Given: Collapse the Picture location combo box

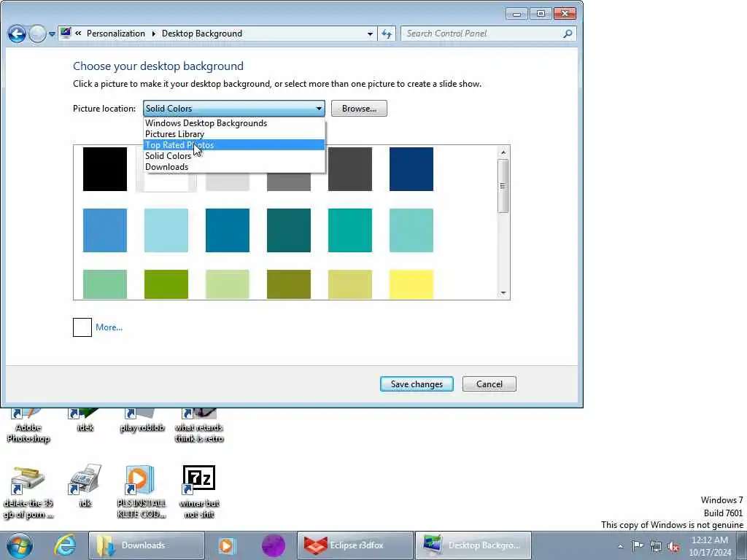Looking at the screenshot, I should (234, 109).
